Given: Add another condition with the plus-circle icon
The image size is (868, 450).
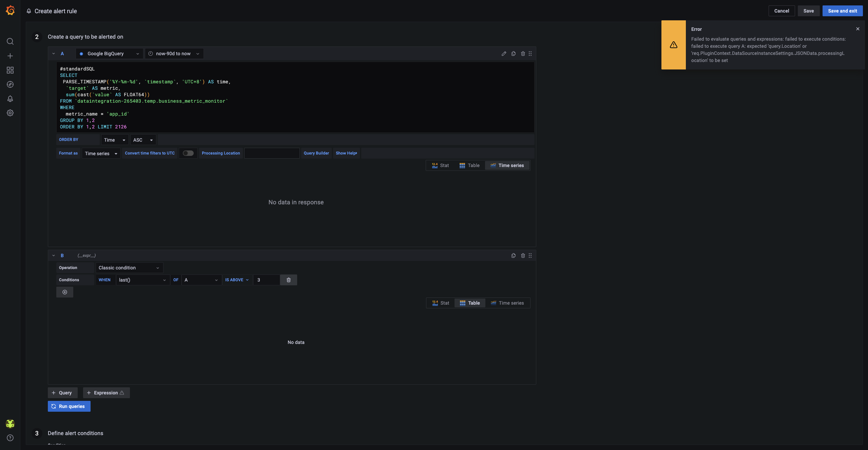Looking at the screenshot, I should pos(64,292).
